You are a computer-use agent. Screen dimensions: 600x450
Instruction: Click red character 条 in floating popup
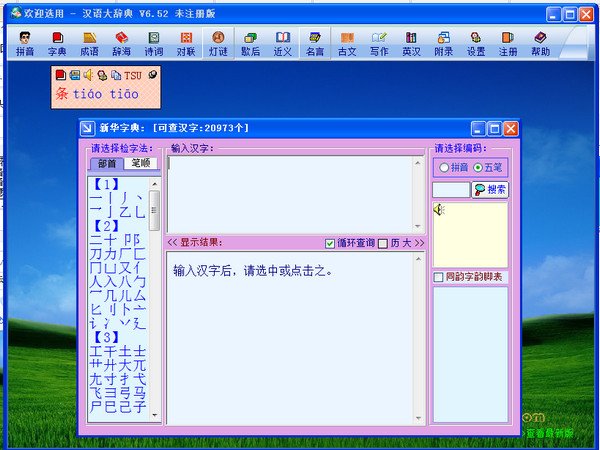[x=62, y=94]
